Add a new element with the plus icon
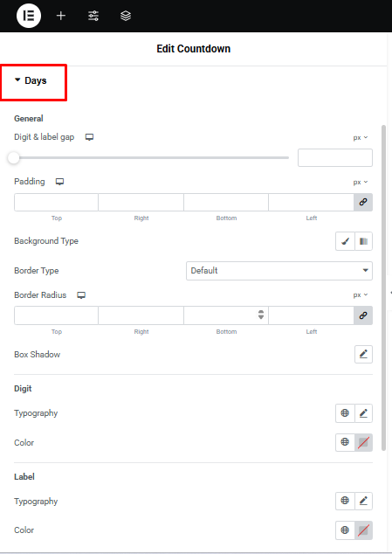The height and width of the screenshot is (554, 392). (x=61, y=16)
